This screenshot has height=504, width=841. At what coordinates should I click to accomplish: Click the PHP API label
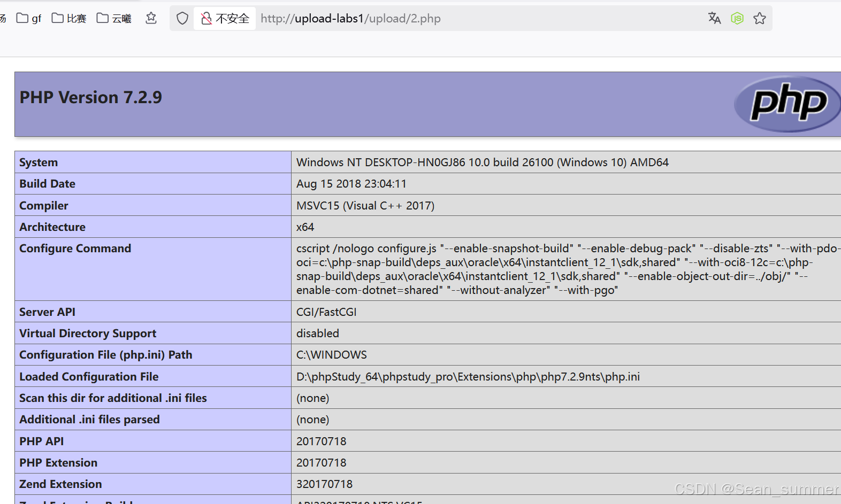[42, 441]
